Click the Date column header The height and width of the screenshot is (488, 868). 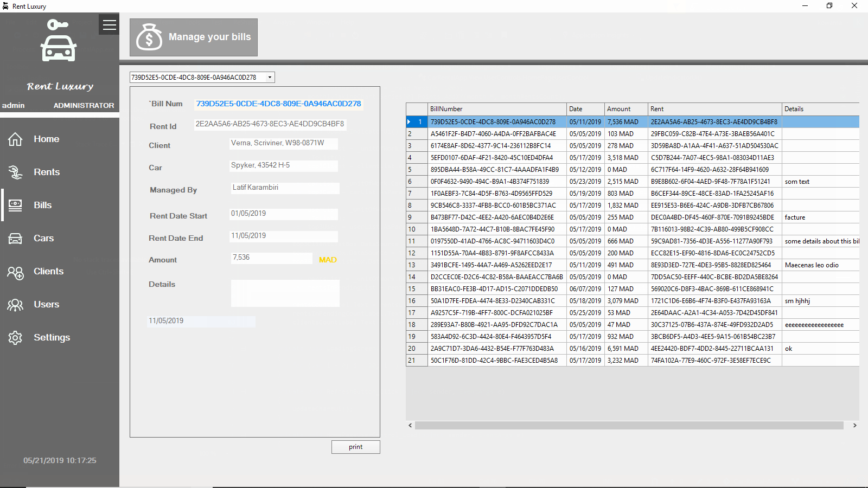(x=585, y=109)
